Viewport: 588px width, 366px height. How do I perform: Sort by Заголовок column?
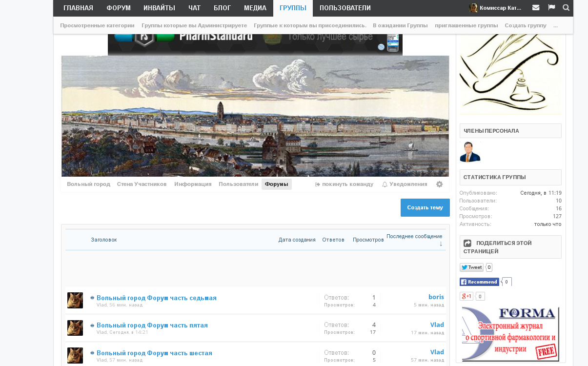[x=103, y=240]
